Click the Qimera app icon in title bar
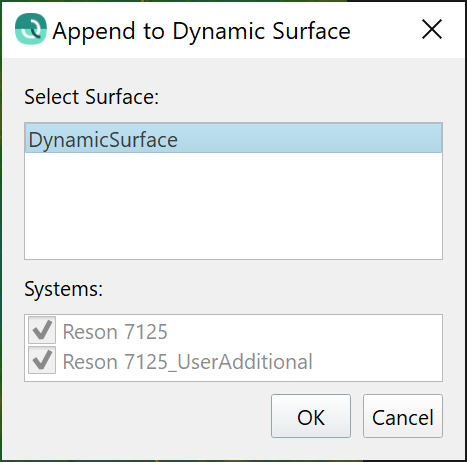The height and width of the screenshot is (462, 467). (x=31, y=29)
